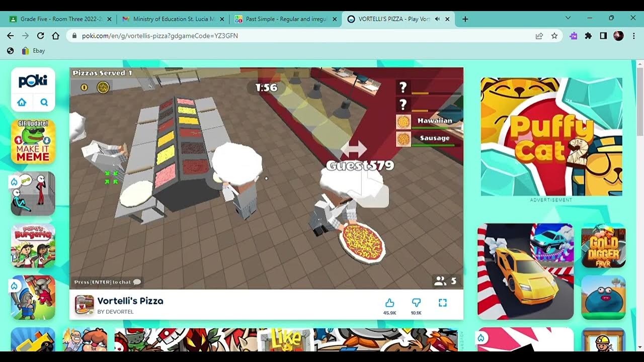Open the browser home page
Screen dimensions: 644x362
pyautogui.click(x=56, y=36)
